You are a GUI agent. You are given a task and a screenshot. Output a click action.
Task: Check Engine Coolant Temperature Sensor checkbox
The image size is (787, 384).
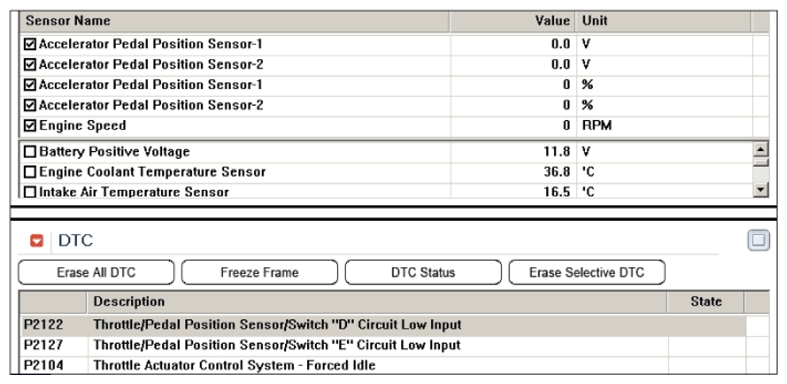point(30,172)
